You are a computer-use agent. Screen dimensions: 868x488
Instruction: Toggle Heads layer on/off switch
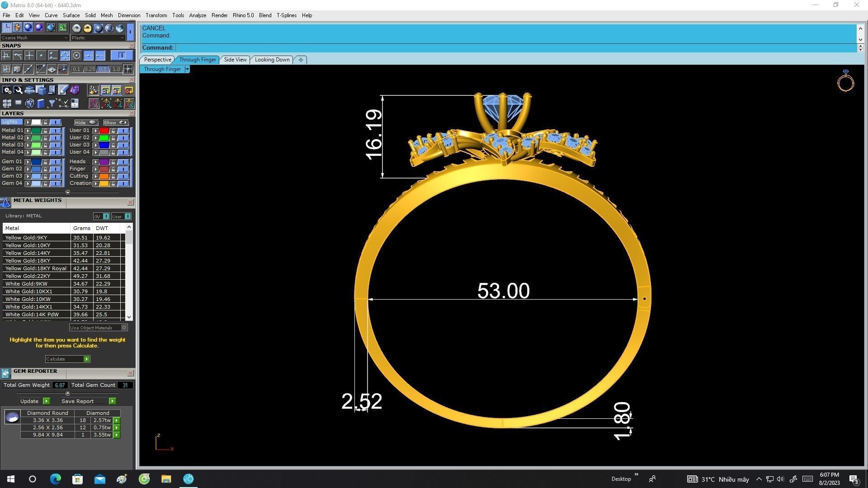(123, 162)
